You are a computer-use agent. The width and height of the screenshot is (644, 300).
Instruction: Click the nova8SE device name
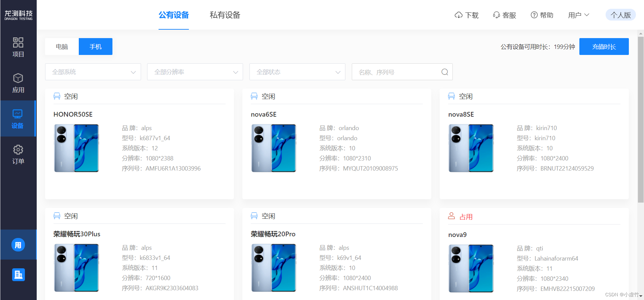pos(461,114)
